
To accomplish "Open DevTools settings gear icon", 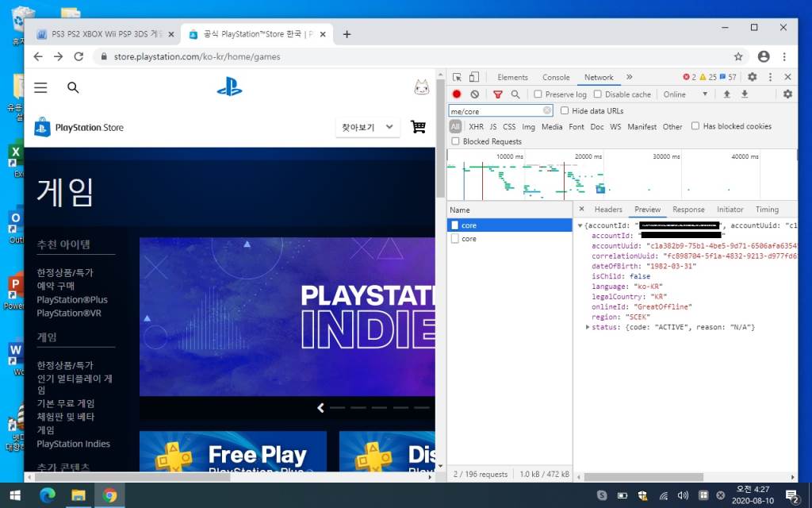I will (x=753, y=77).
